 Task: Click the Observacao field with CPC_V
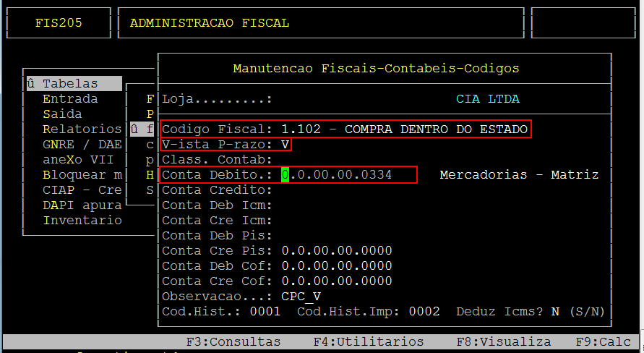click(301, 297)
